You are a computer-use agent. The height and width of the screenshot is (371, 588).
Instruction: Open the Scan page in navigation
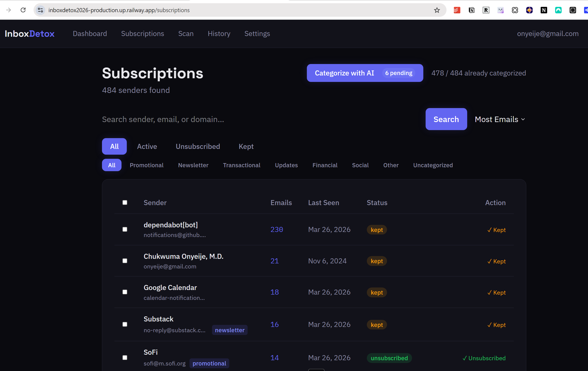click(x=186, y=34)
